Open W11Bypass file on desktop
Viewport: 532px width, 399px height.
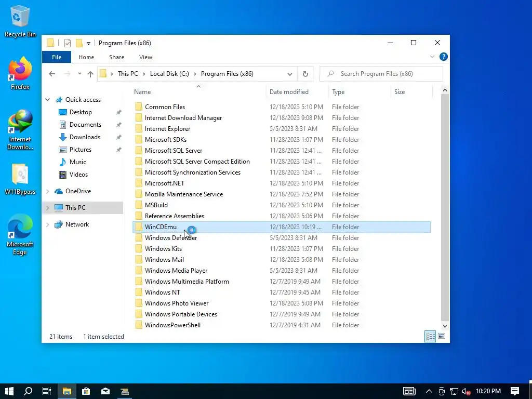tap(20, 179)
